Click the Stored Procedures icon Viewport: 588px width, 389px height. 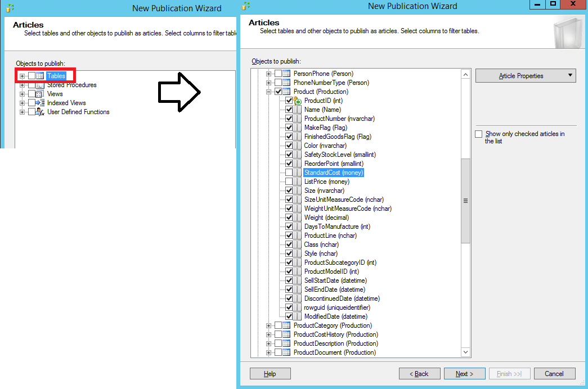click(40, 85)
